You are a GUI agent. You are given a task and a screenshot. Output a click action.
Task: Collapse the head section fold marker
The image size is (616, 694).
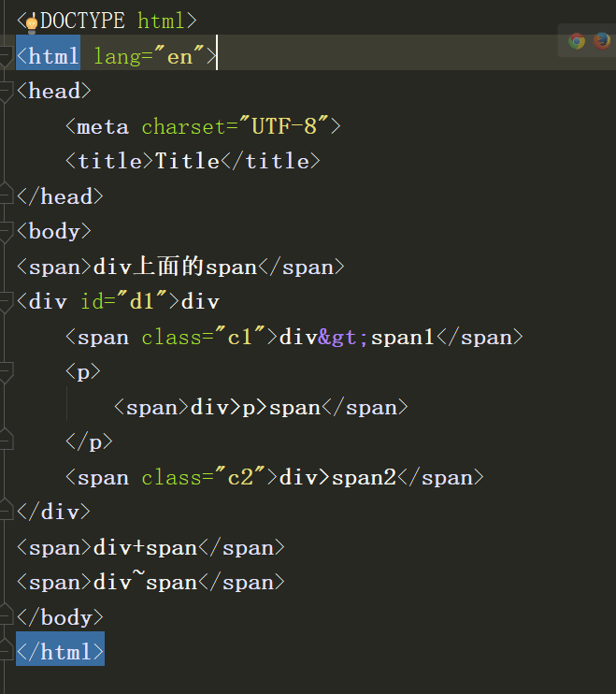(6, 92)
